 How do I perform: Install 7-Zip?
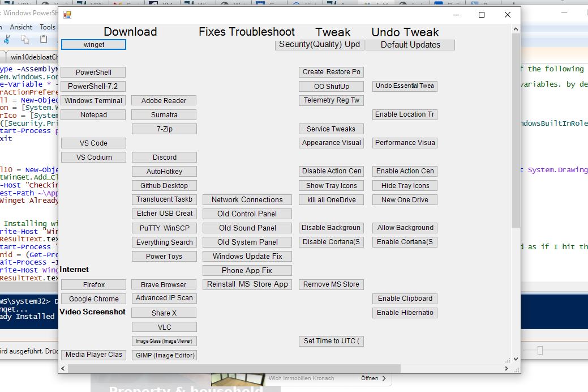[164, 129]
